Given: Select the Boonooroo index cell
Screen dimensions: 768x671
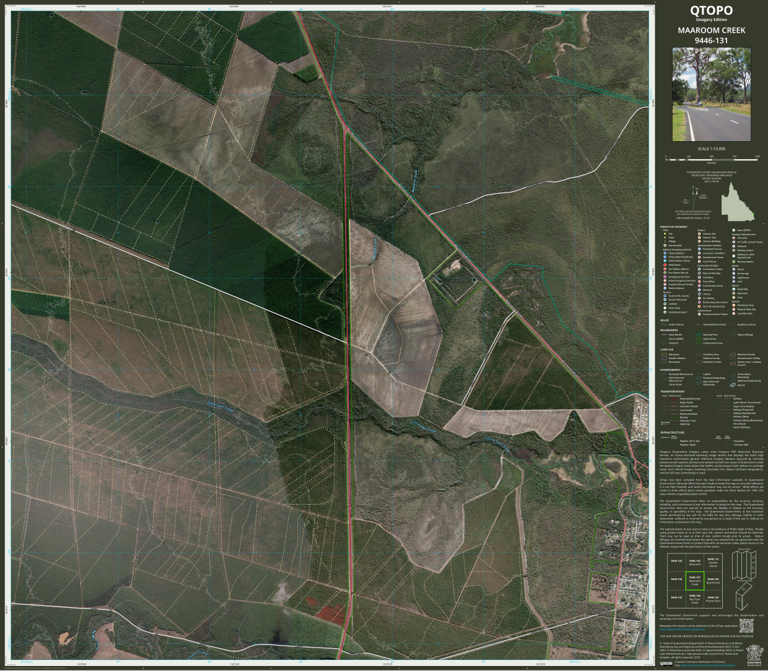Looking at the screenshot, I should [713, 581].
